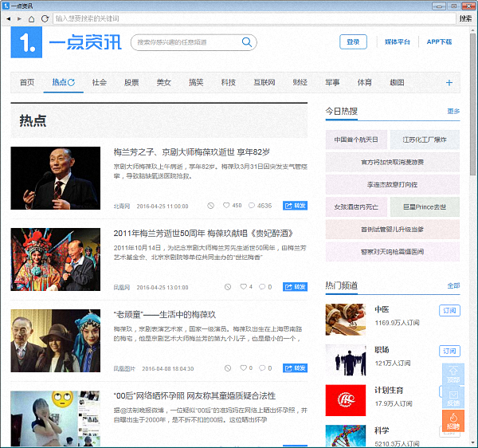The height and width of the screenshot is (448, 478).
Task: Click the dislike icon on second article
Action: pos(210,287)
